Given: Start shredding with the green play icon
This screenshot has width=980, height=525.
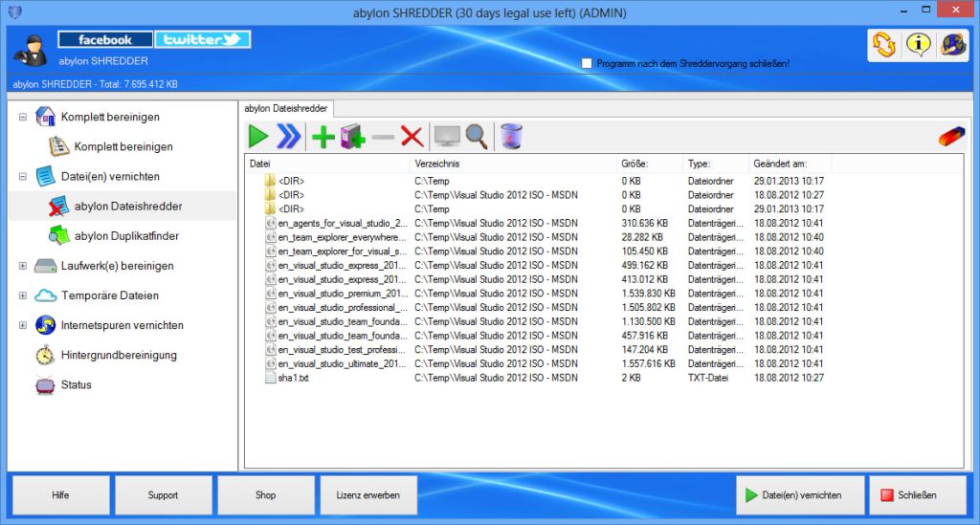Looking at the screenshot, I should [x=258, y=136].
